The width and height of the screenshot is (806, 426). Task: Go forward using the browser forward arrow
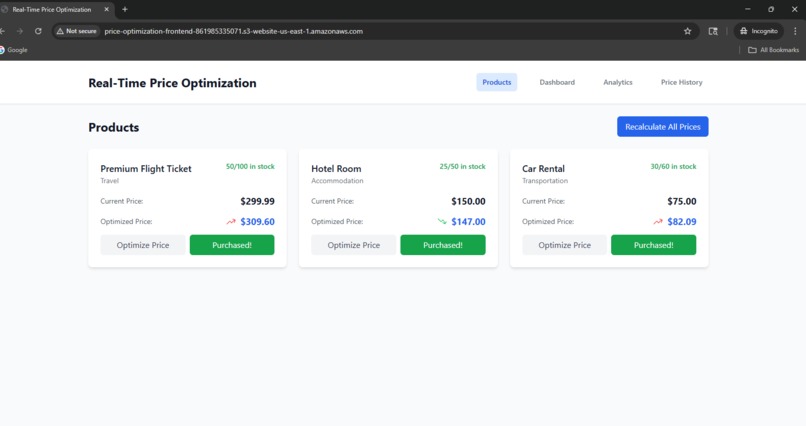click(x=20, y=31)
